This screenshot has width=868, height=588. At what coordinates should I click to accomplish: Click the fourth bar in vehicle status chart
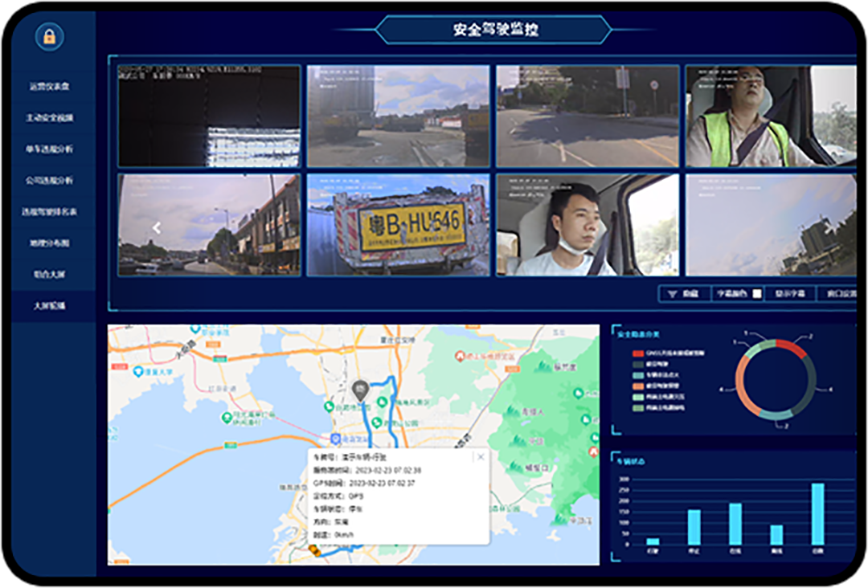776,535
